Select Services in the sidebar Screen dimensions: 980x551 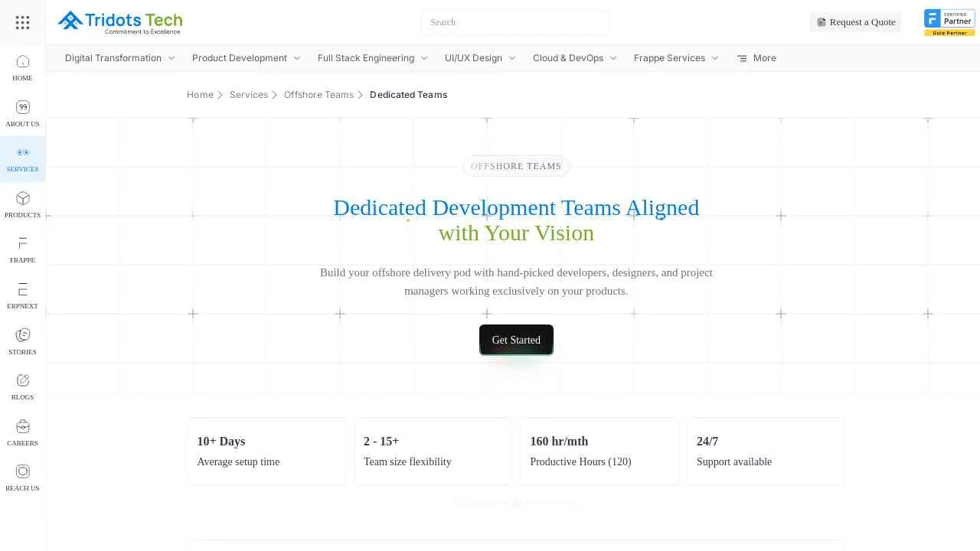(22, 159)
